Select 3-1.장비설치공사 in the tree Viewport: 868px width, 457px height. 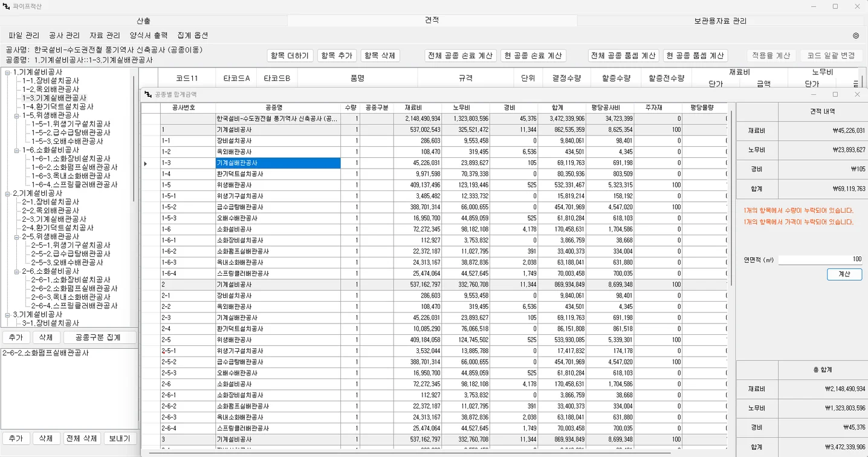coord(51,323)
